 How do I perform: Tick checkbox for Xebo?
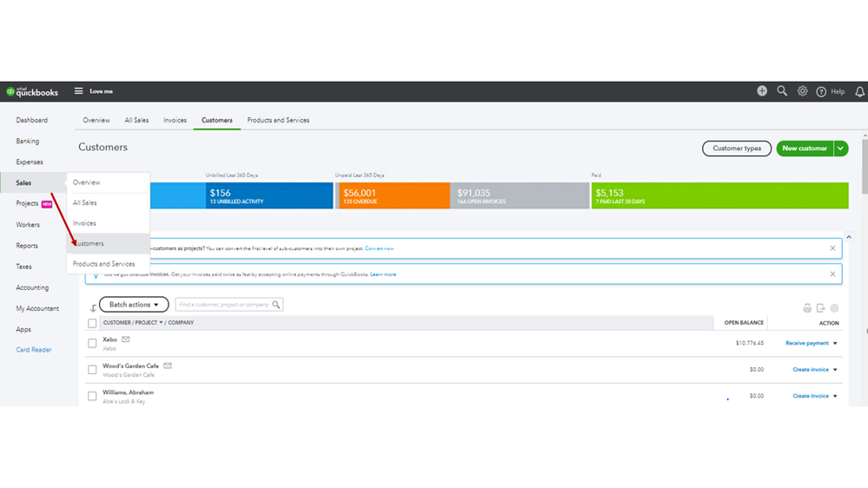pyautogui.click(x=92, y=344)
